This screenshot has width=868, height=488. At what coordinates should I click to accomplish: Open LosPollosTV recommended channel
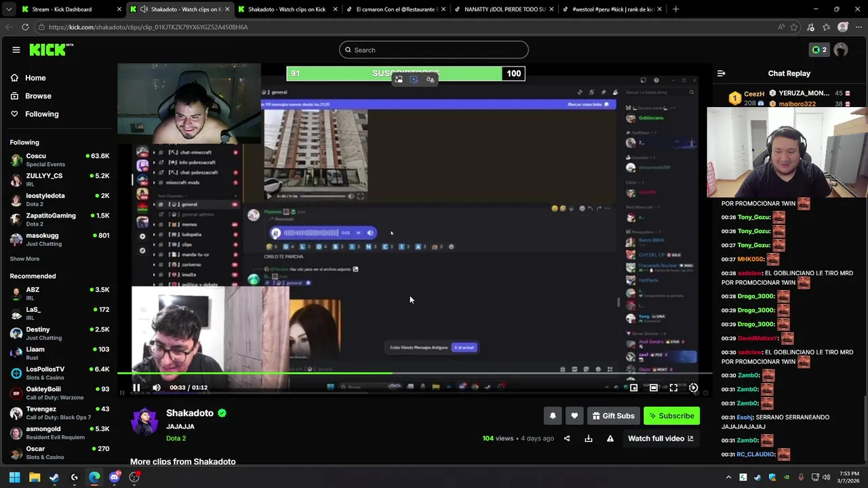tap(59, 373)
